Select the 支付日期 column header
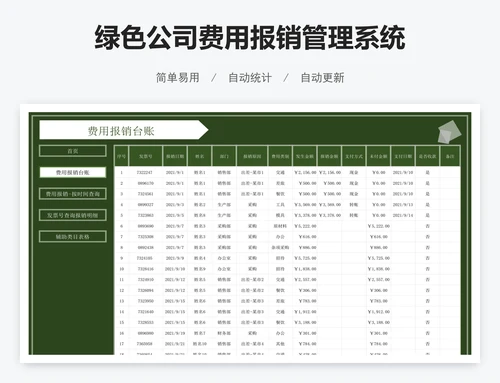The height and width of the screenshot is (383, 500). point(403,156)
